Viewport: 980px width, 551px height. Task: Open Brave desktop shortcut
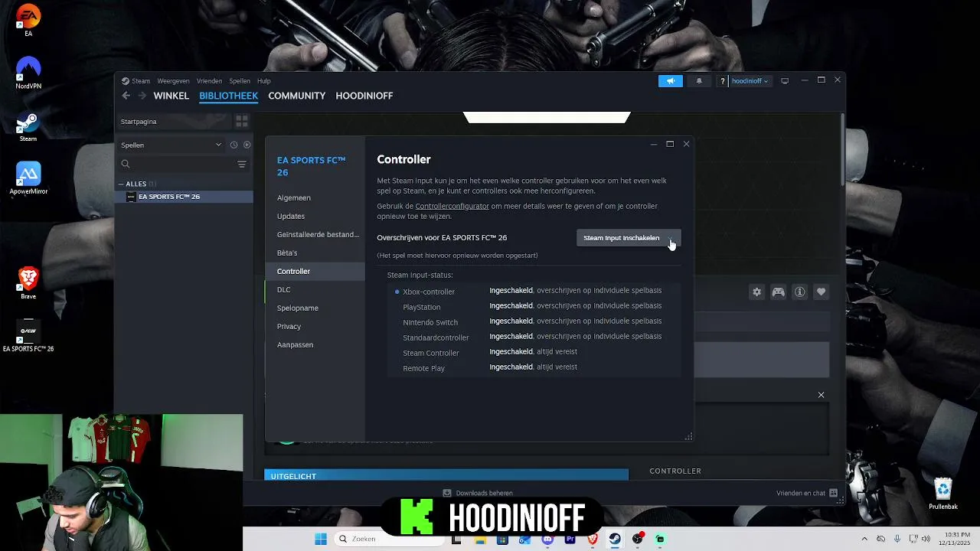pos(28,283)
